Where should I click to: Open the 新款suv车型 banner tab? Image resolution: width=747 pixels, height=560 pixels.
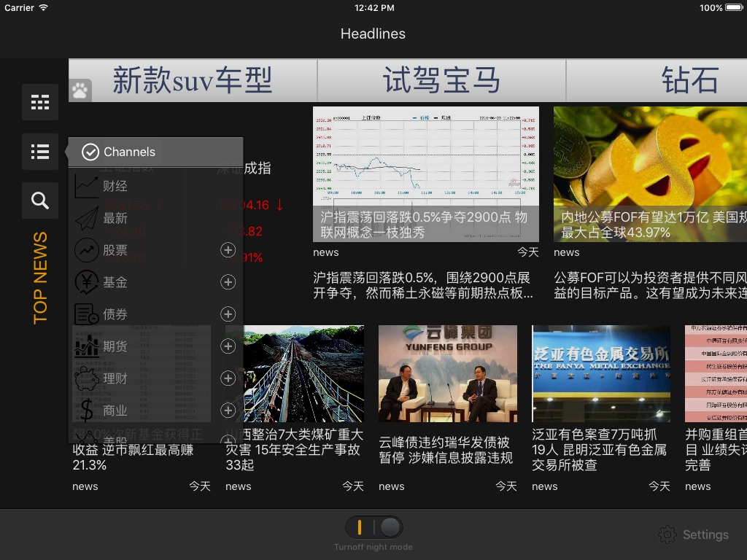[x=193, y=80]
